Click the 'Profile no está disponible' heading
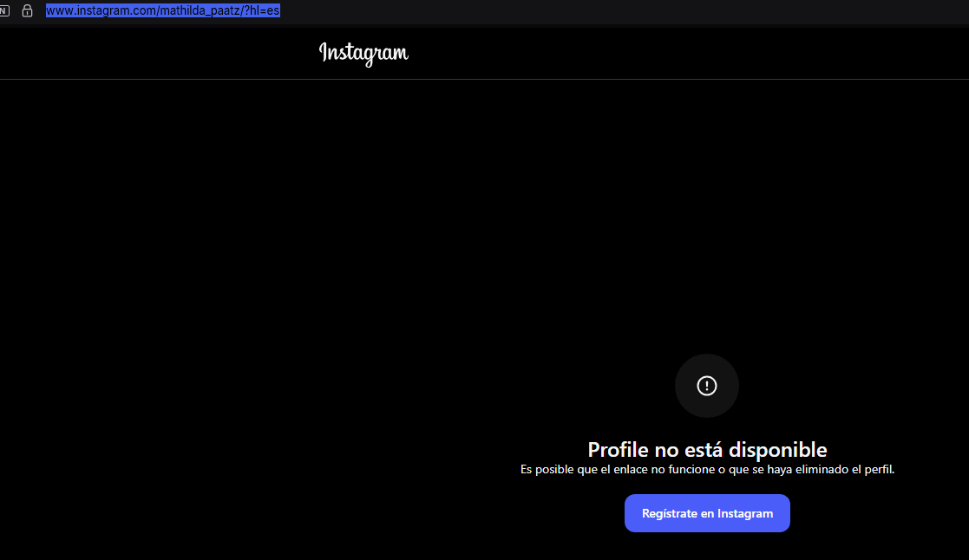This screenshot has height=560, width=969. pyautogui.click(x=707, y=450)
